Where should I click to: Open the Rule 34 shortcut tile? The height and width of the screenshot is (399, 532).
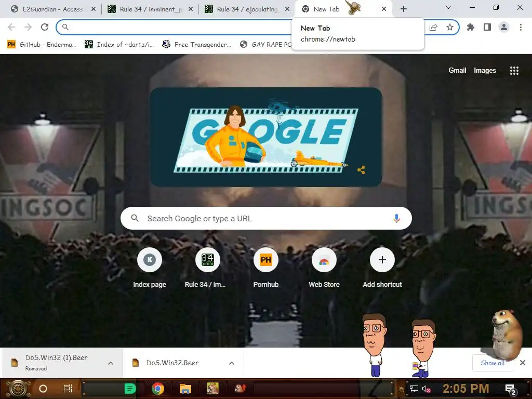pyautogui.click(x=208, y=268)
